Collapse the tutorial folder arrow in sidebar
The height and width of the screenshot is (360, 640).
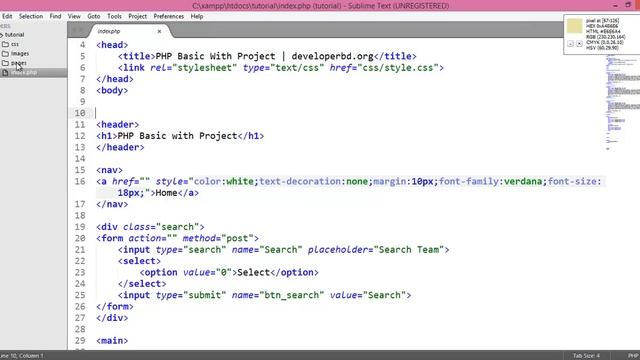point(2,35)
